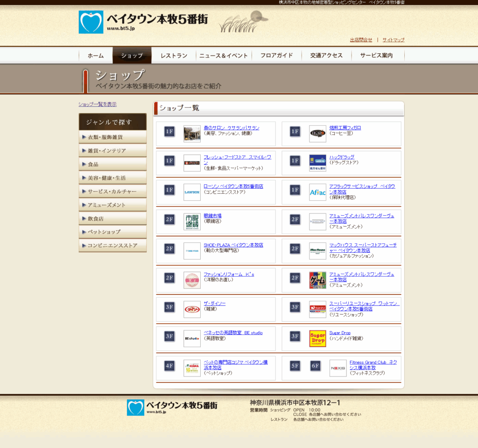This screenshot has width=478, height=448.
Task: Expand the ペットショップ genre category
Action: pos(112,232)
